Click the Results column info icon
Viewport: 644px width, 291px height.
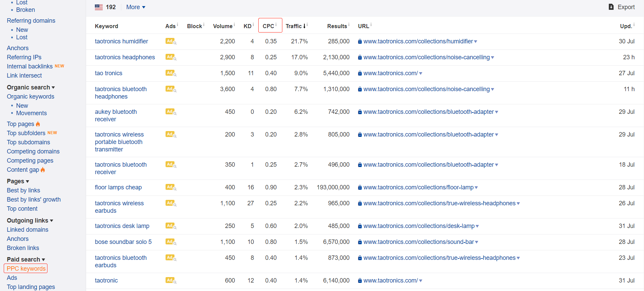[349, 24]
